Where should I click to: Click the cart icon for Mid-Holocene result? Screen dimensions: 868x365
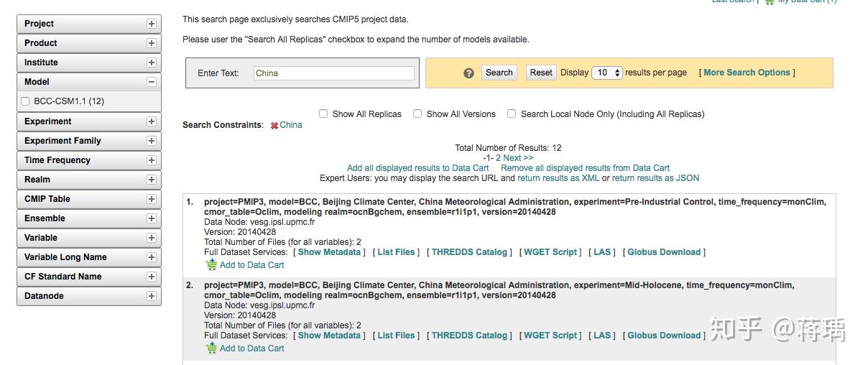click(x=211, y=348)
